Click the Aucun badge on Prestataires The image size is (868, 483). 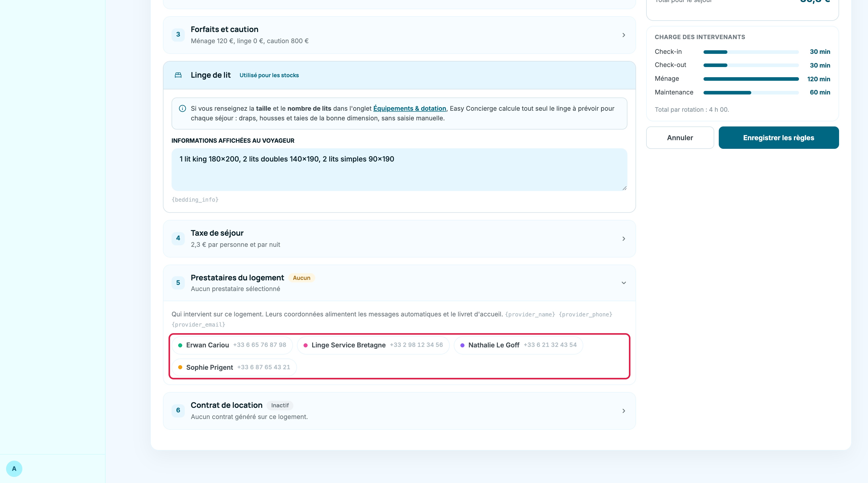pos(301,278)
